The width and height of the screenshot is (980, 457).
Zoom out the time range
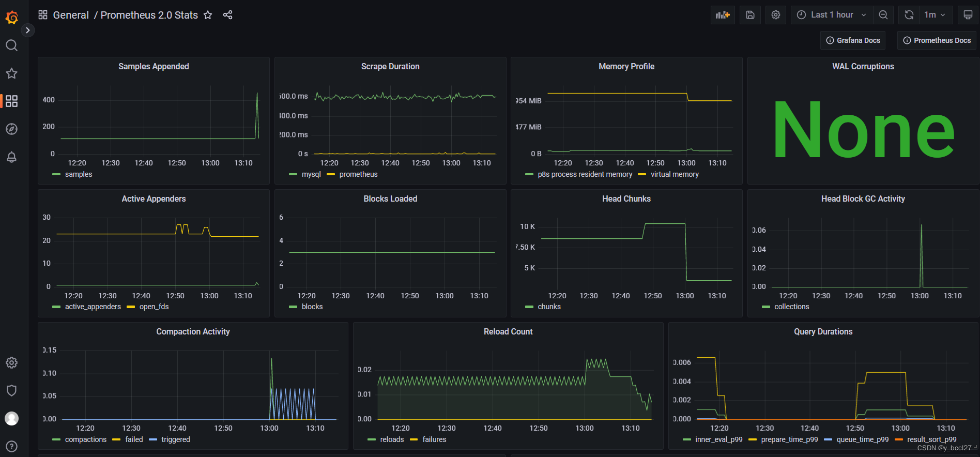[883, 15]
